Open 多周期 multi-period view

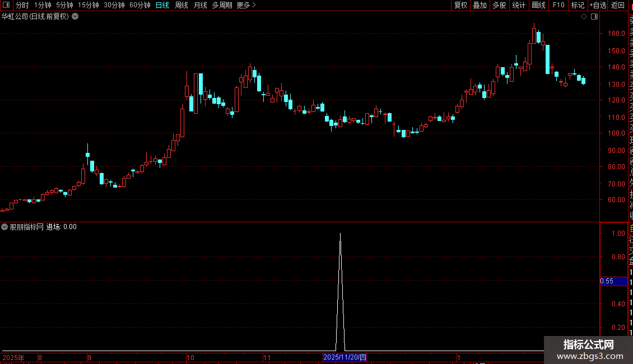pos(222,5)
